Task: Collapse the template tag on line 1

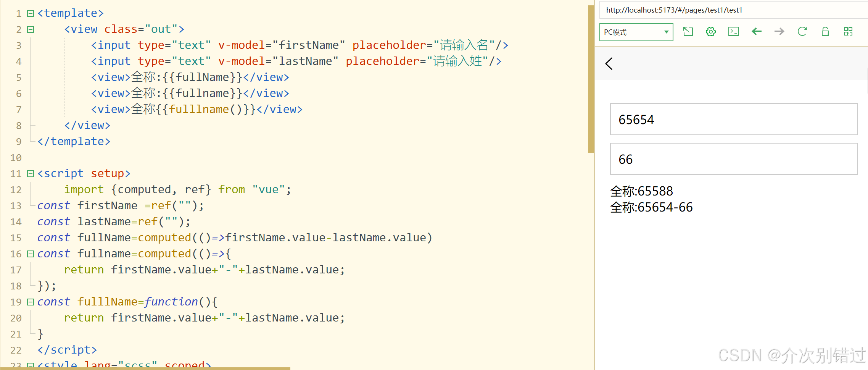Action: coord(31,13)
